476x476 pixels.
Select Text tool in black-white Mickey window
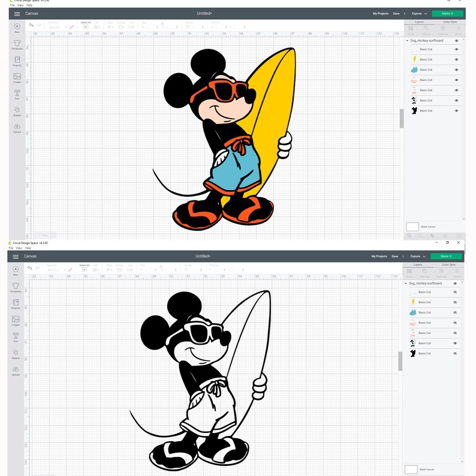point(16,338)
